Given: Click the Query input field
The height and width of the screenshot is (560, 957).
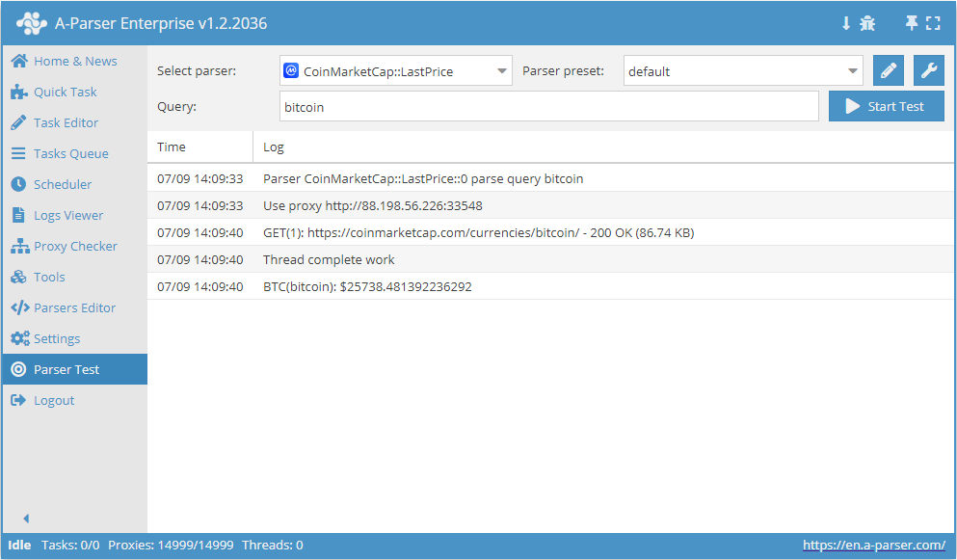Looking at the screenshot, I should (x=548, y=107).
